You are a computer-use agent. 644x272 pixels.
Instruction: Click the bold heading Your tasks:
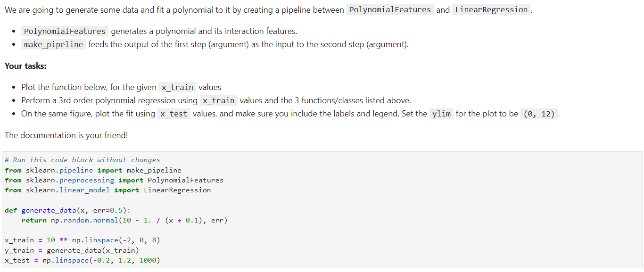point(25,66)
